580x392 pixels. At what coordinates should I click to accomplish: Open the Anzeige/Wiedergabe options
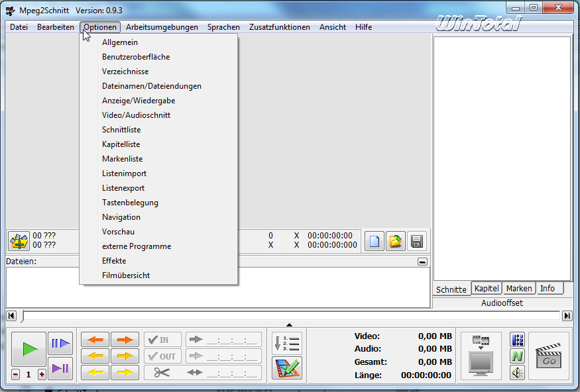(x=158, y=101)
